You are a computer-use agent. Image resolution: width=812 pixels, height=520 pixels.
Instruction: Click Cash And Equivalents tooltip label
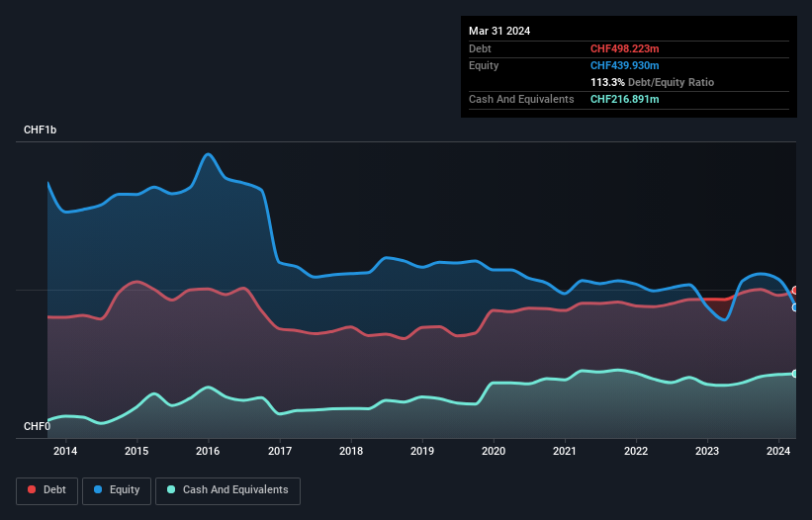point(521,99)
